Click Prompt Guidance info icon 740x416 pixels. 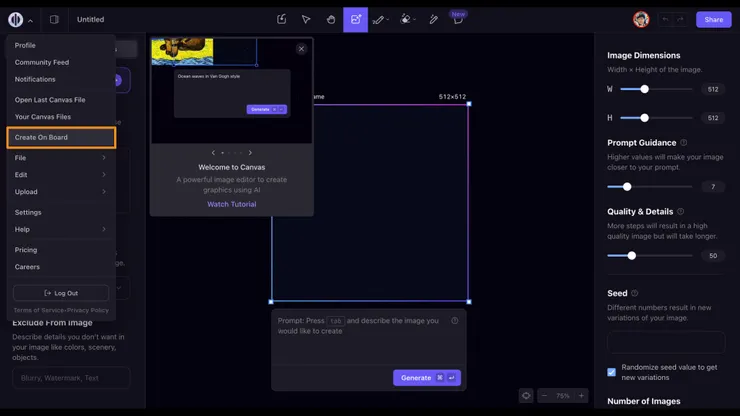pos(683,143)
